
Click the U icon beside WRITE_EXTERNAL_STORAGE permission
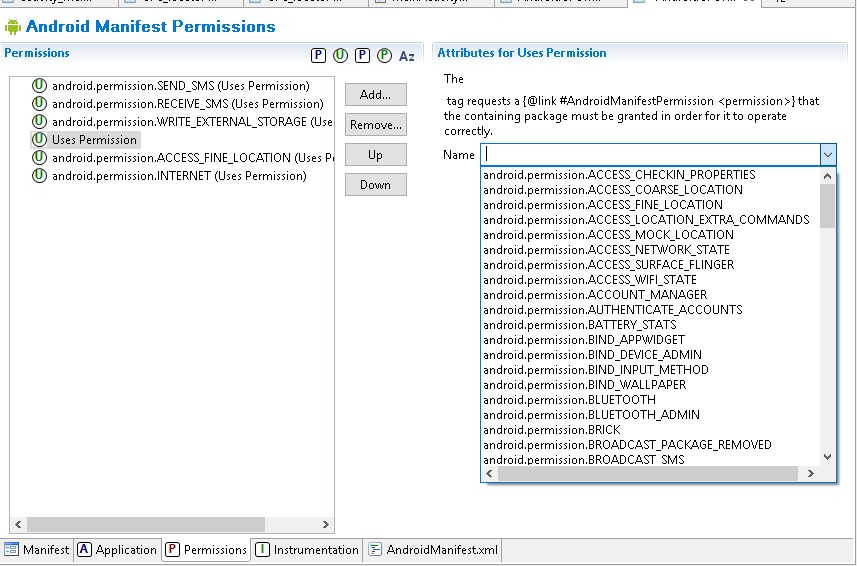(x=39, y=122)
